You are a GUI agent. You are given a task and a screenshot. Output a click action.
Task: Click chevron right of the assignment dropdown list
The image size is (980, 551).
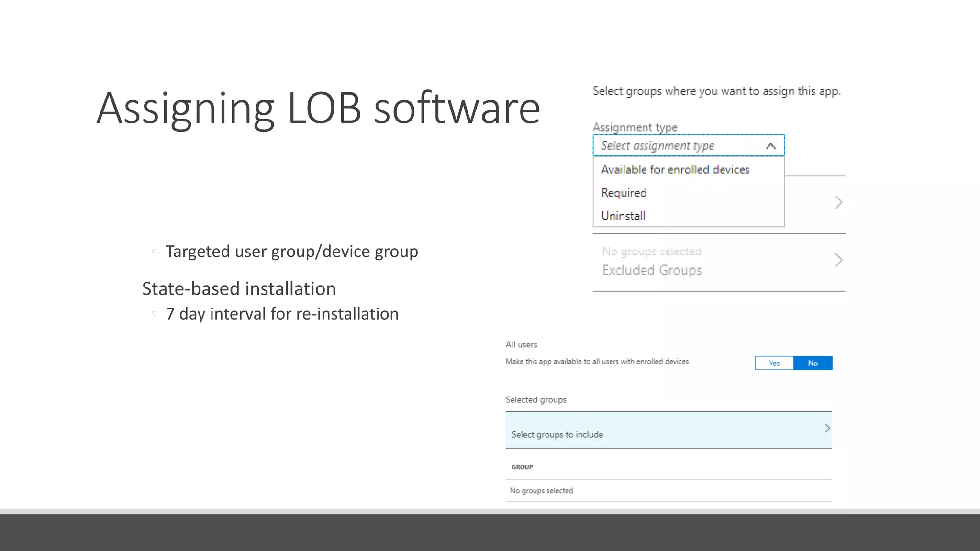[838, 202]
